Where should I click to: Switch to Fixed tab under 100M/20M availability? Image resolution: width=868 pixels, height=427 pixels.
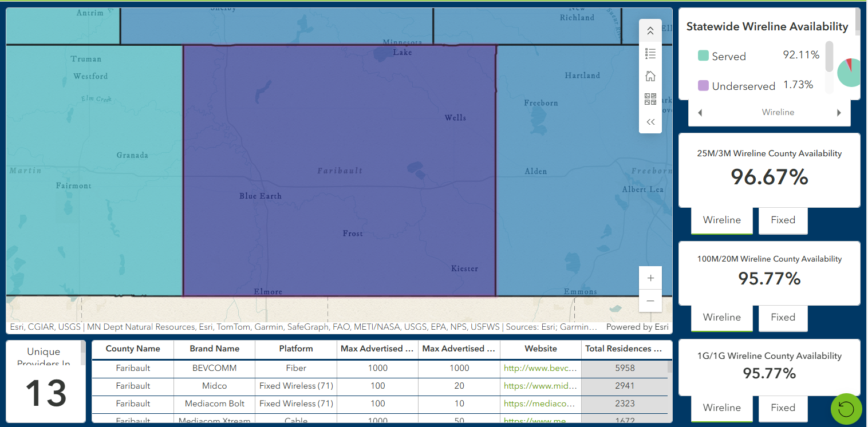click(x=783, y=317)
